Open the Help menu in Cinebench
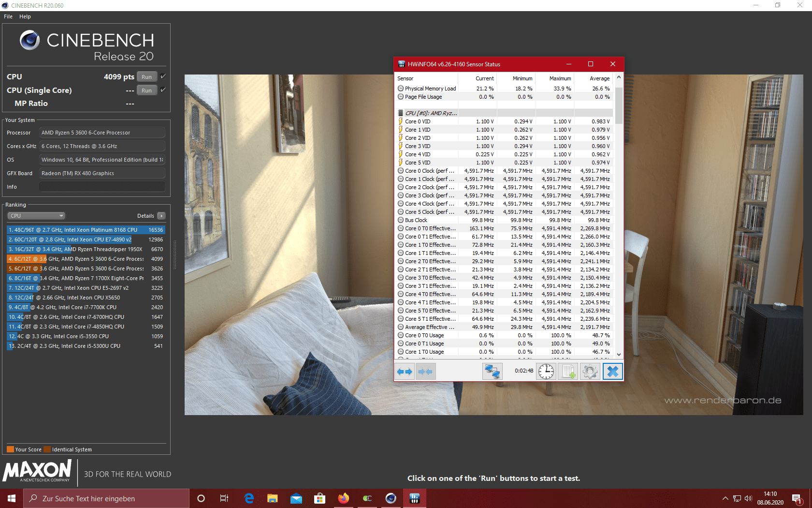Screen dimensions: 812x508 (x=25, y=16)
